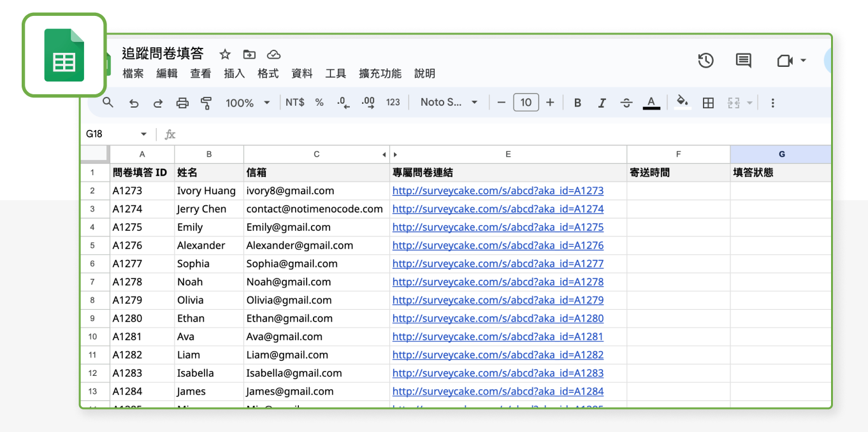Select the paint format tool
The width and height of the screenshot is (868, 432).
205,102
